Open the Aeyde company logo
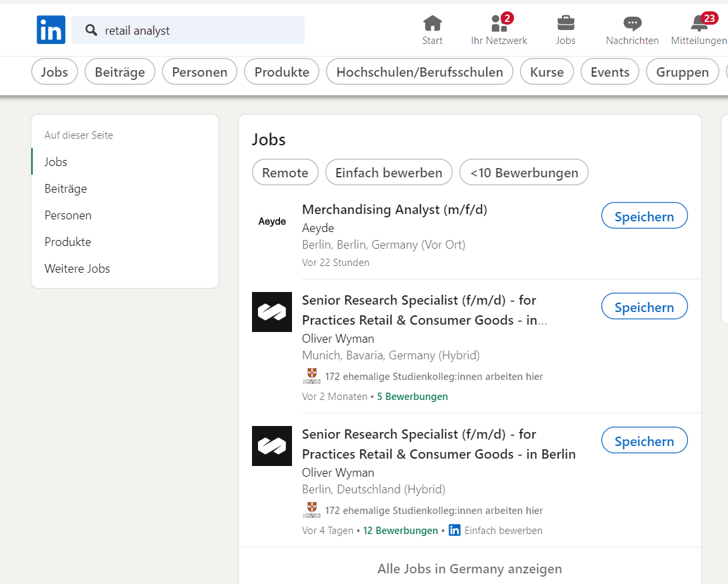 [272, 221]
